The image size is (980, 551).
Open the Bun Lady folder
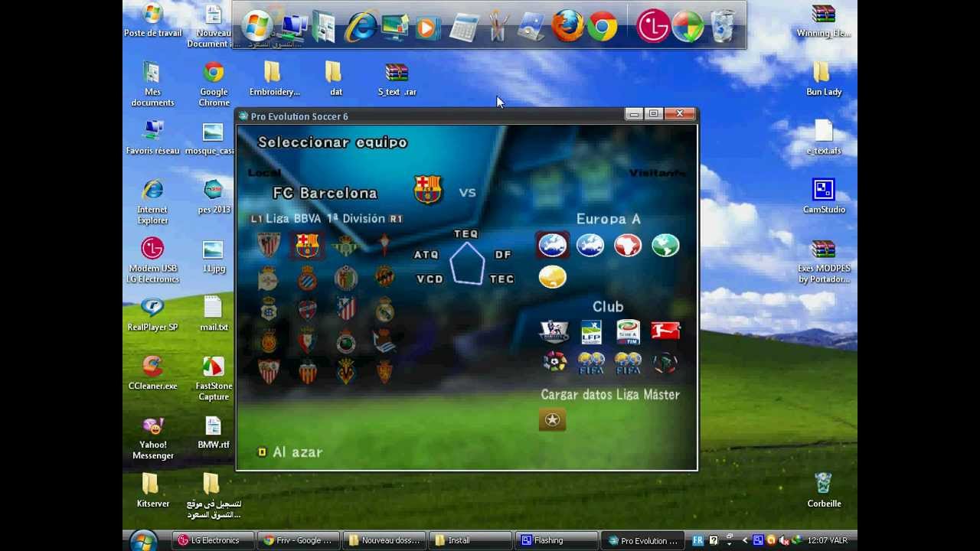coord(824,80)
